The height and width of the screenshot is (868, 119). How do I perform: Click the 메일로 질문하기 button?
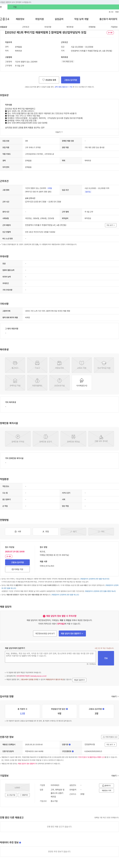click(80, 680)
